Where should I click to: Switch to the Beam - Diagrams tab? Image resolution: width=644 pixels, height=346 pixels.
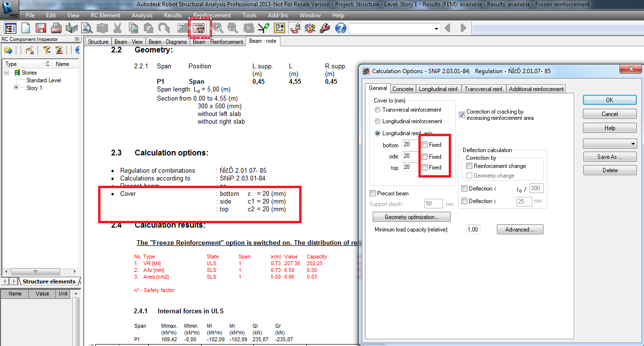tap(167, 42)
